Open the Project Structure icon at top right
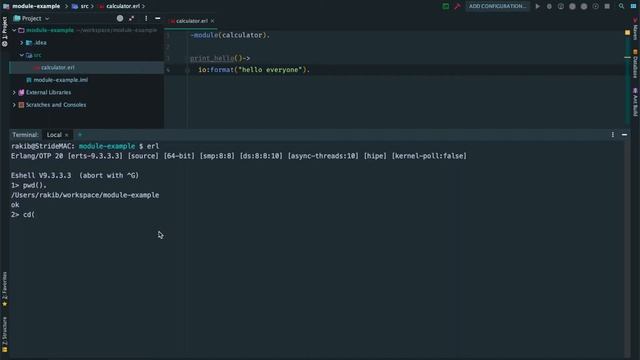Screen dimensions: 640x360 (633, 6)
